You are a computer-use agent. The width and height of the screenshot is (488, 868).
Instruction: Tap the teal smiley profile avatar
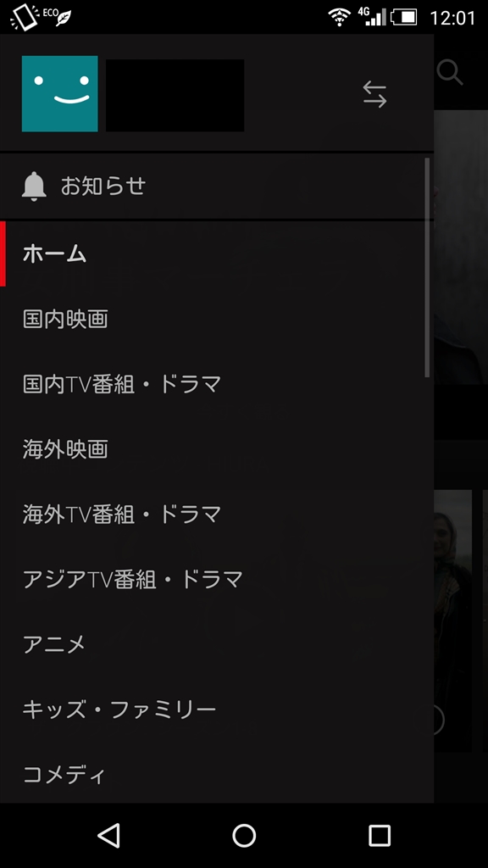[60, 93]
